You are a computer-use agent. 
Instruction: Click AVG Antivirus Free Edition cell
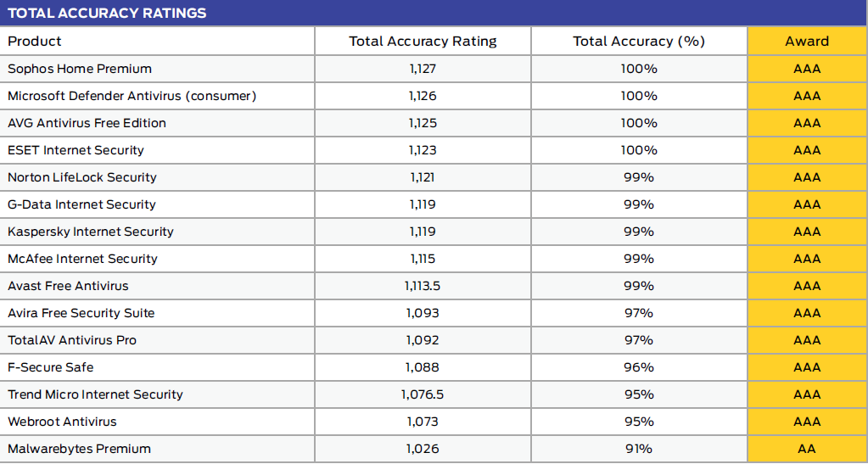coord(87,123)
